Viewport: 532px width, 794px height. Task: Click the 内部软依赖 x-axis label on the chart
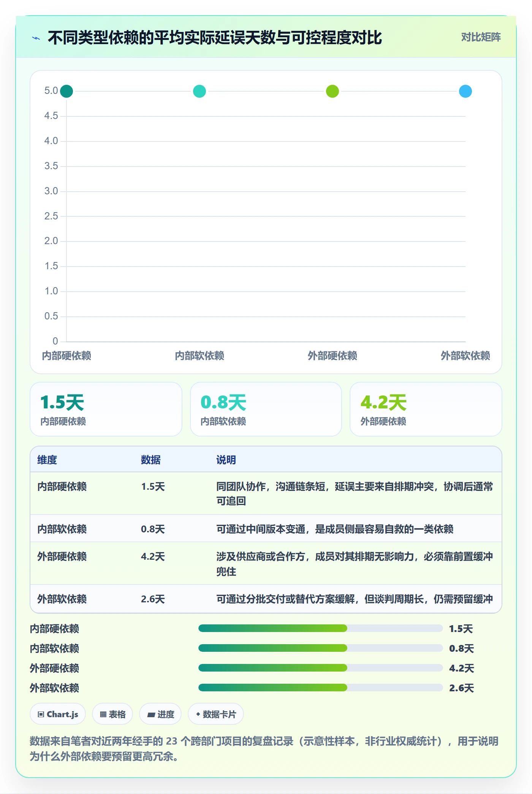point(199,356)
